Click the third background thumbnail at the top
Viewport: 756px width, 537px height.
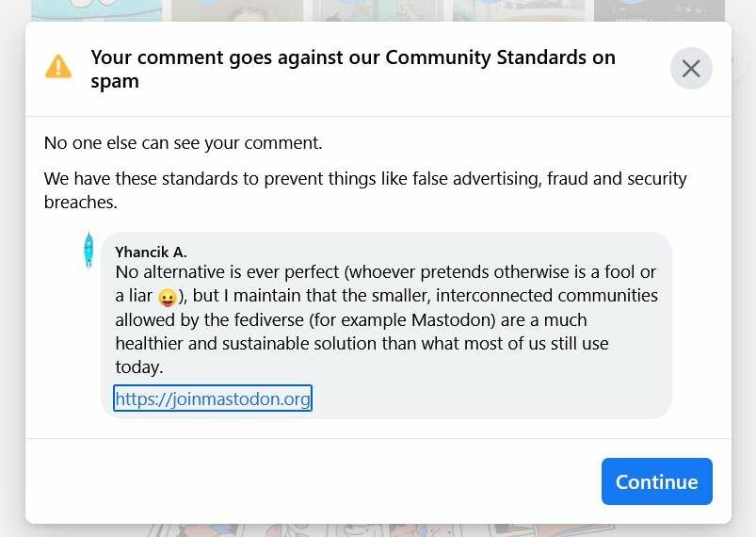[x=378, y=10]
